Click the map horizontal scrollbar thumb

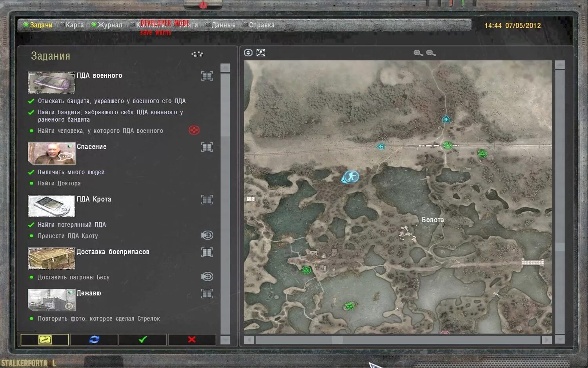point(338,340)
